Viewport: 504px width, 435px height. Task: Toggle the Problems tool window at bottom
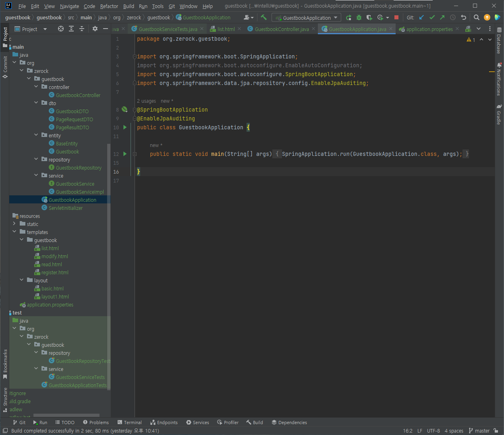click(x=96, y=423)
